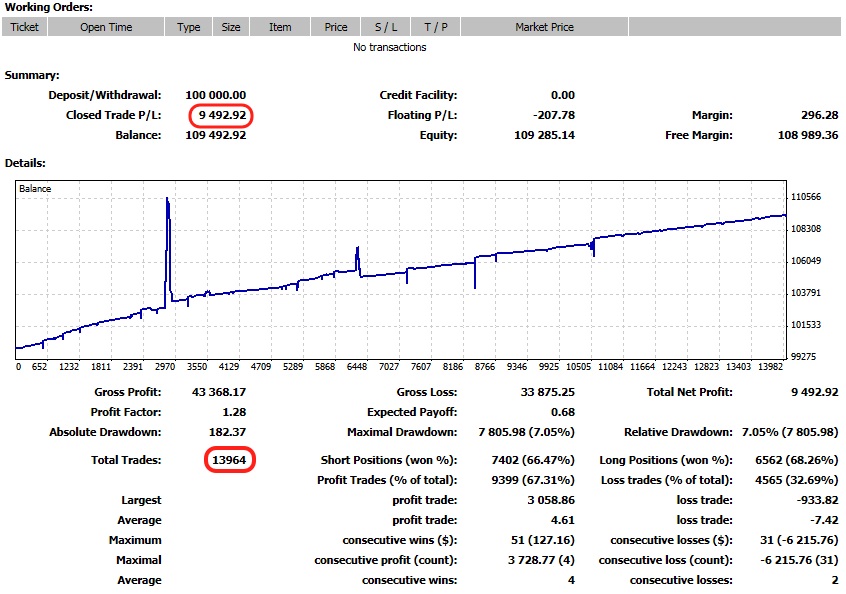Click the Size column header
846x594 pixels.
point(231,27)
